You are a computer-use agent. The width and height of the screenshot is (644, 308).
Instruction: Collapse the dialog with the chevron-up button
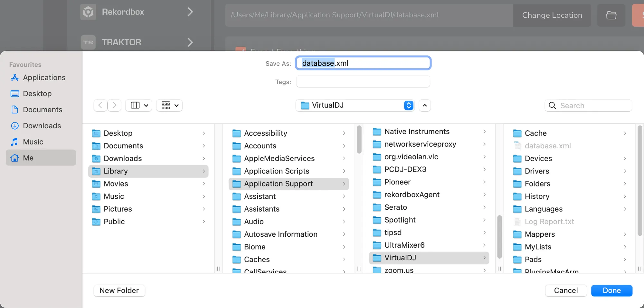(x=425, y=105)
